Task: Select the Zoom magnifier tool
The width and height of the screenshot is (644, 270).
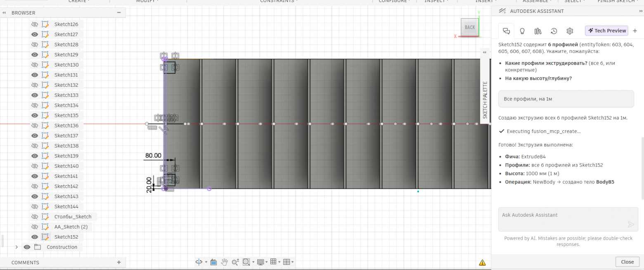Action: coord(235,262)
